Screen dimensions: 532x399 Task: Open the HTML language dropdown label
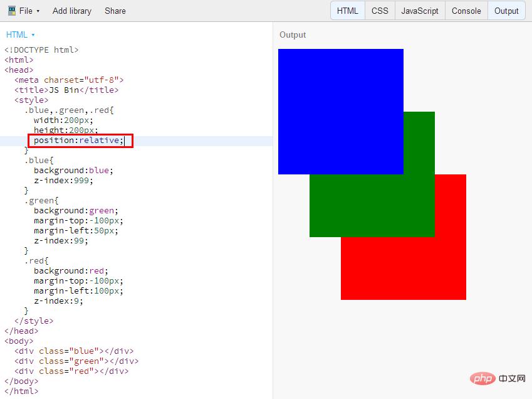click(x=17, y=35)
